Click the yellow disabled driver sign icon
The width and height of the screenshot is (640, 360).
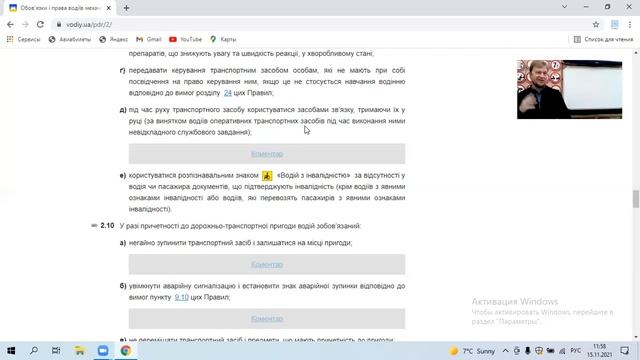point(267,176)
